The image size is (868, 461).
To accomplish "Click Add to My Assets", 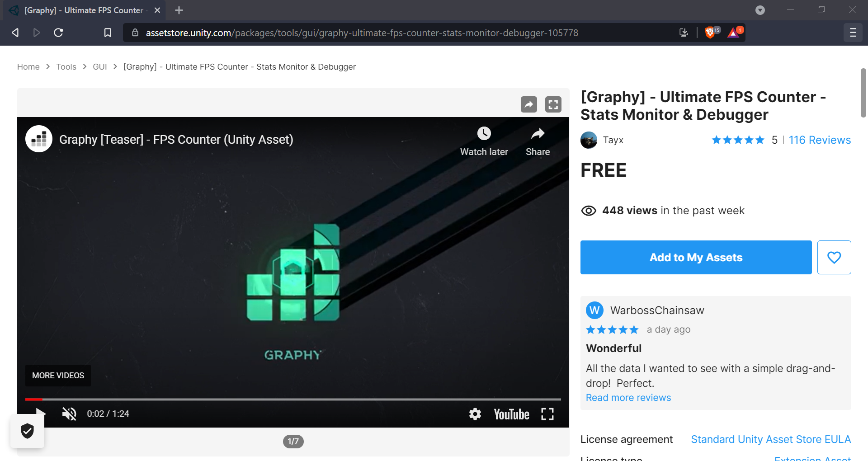I will pyautogui.click(x=696, y=258).
